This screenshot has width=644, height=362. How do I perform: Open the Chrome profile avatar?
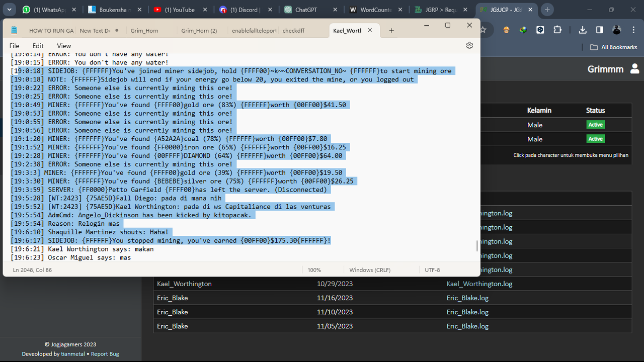616,30
